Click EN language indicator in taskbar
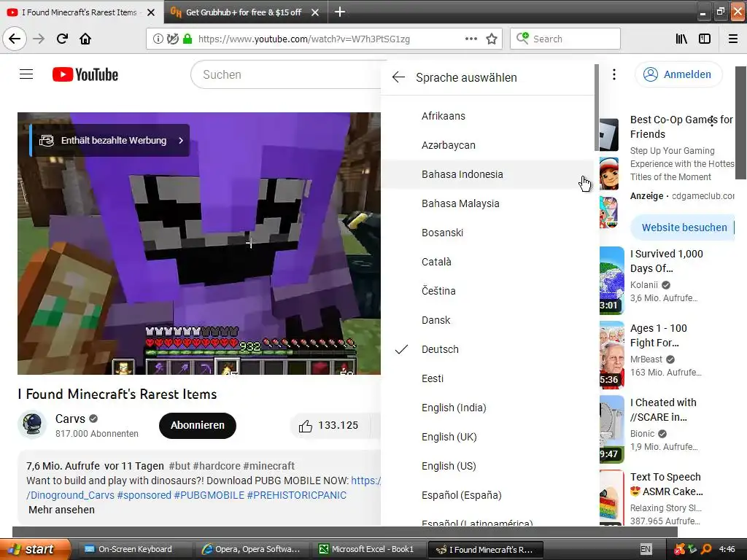Image resolution: width=747 pixels, height=560 pixels. point(645,549)
